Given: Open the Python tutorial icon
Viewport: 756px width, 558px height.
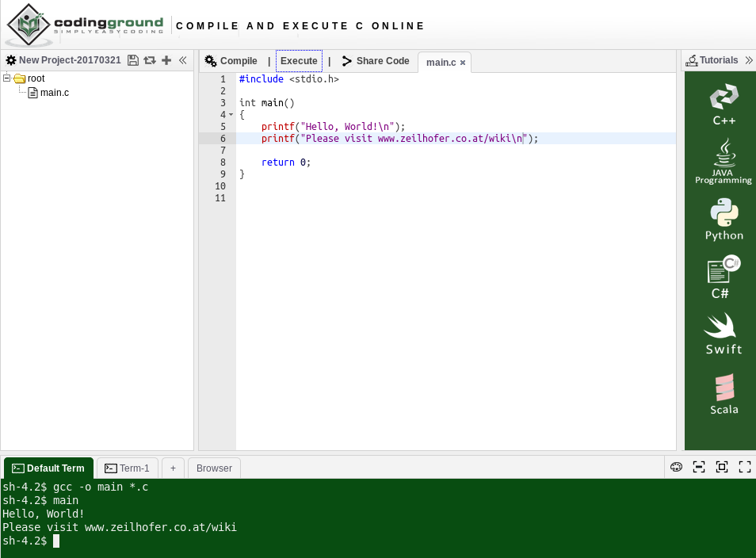Looking at the screenshot, I should [724, 219].
